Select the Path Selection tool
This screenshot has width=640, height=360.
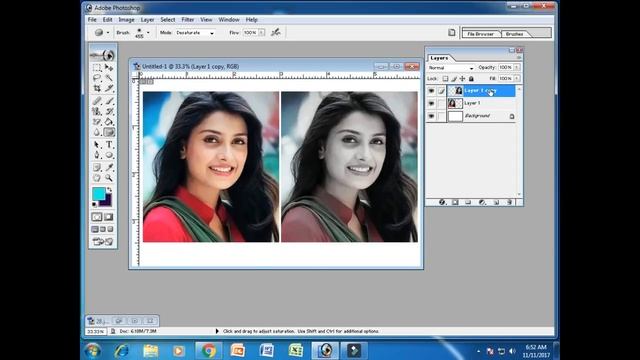(97, 144)
